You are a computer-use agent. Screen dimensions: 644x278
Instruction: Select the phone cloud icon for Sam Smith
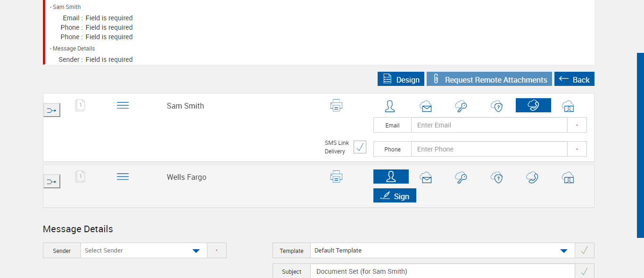click(x=533, y=105)
